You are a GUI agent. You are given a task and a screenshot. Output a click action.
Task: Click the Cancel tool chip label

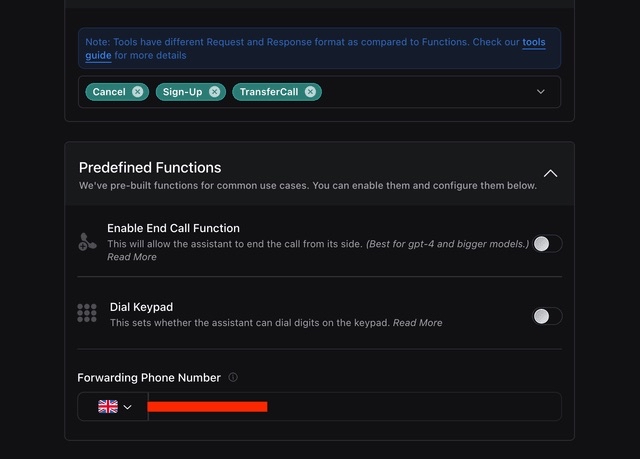tap(109, 92)
